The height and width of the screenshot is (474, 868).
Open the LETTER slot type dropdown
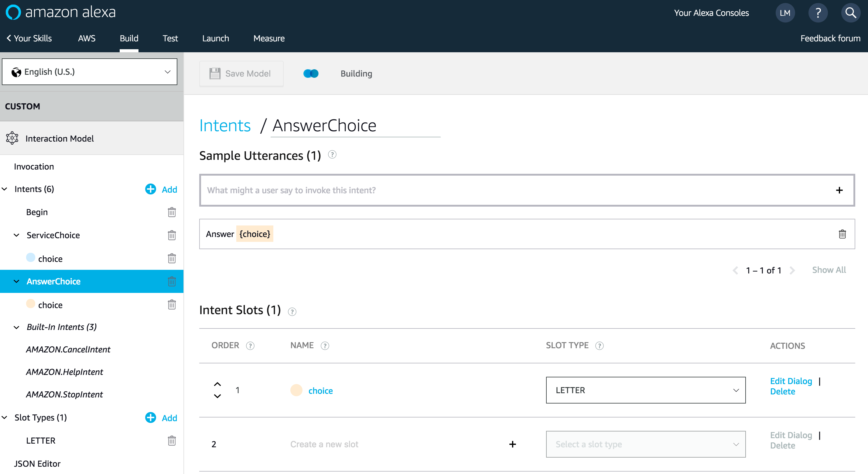(x=646, y=390)
